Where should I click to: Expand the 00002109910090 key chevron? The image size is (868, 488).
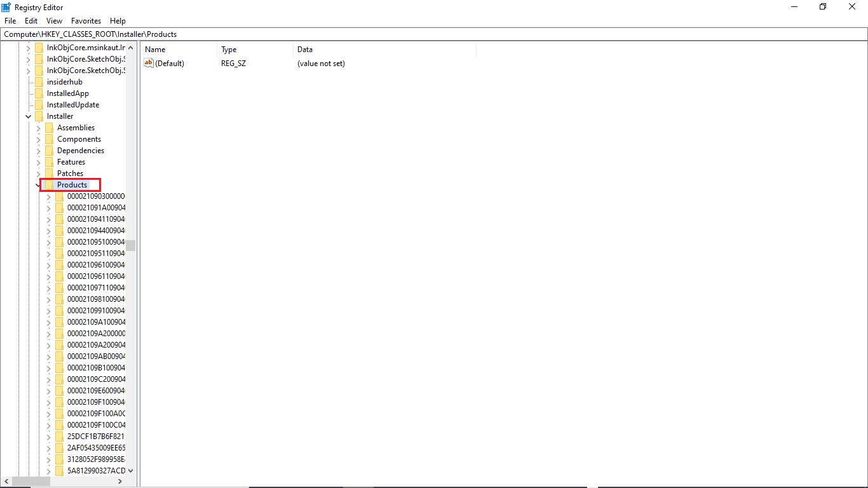point(48,311)
